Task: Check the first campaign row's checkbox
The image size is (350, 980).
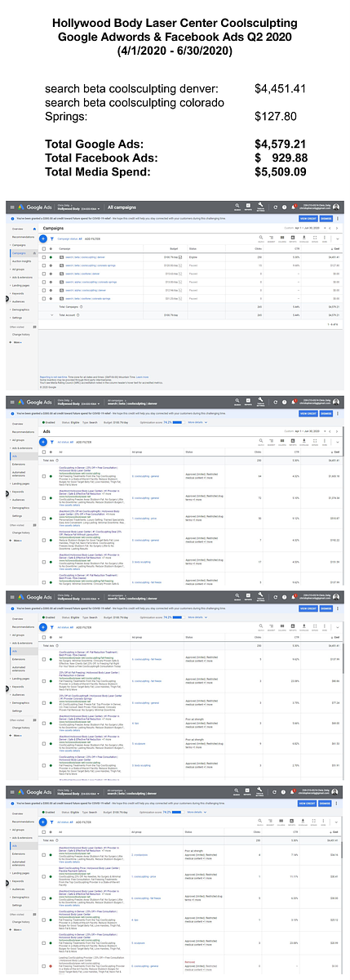Action: click(43, 257)
